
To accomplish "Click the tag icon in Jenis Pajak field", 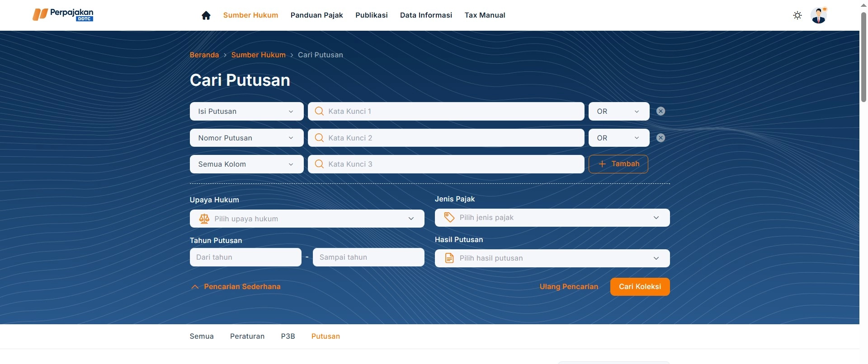I will pyautogui.click(x=449, y=218).
